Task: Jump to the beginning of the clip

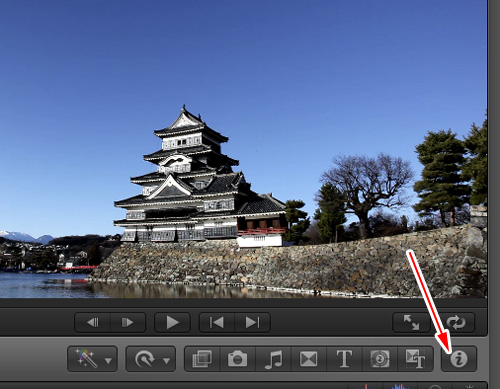Action: [217, 322]
